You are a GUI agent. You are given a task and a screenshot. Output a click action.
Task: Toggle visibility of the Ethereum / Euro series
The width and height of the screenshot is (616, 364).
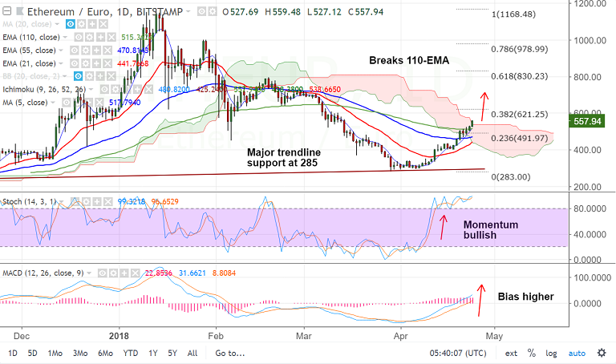[201, 12]
